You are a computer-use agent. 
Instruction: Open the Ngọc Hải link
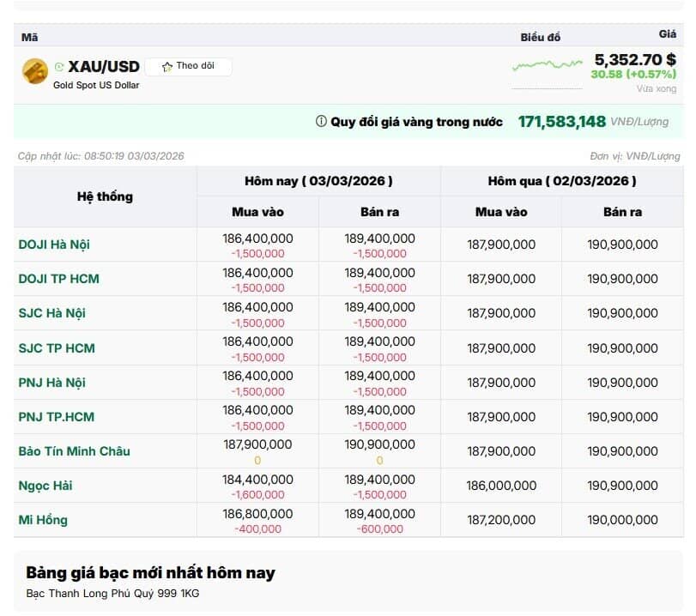click(x=45, y=486)
